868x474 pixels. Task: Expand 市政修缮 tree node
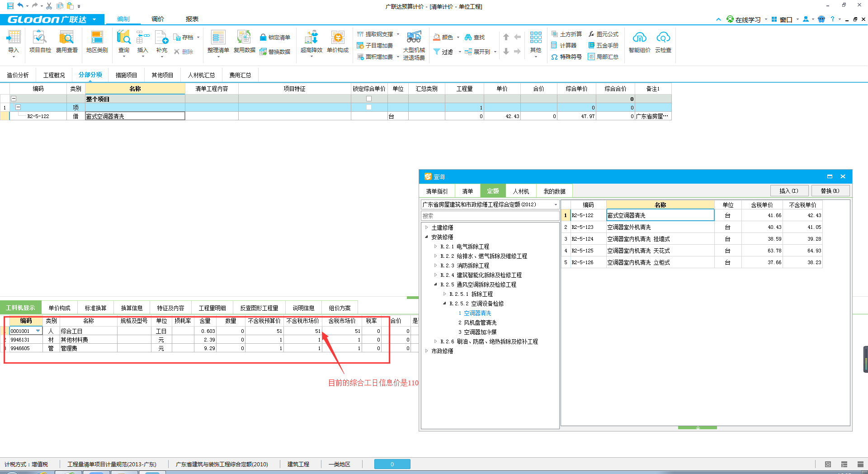point(426,351)
